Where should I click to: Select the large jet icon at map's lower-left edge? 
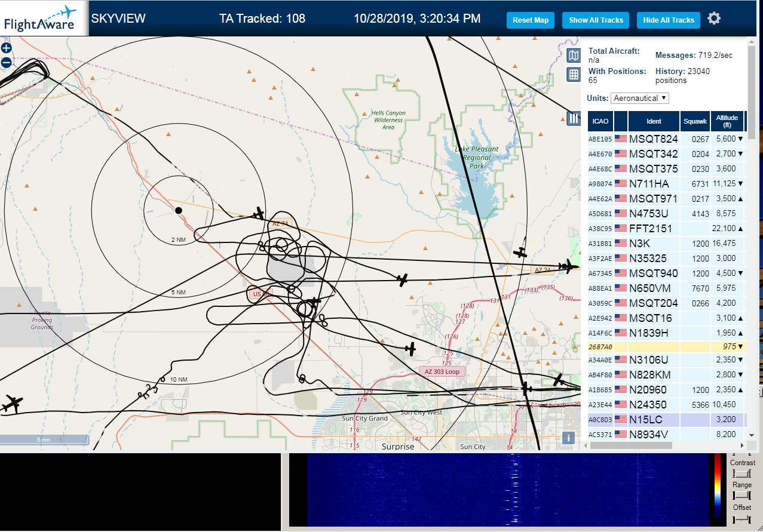pyautogui.click(x=11, y=404)
